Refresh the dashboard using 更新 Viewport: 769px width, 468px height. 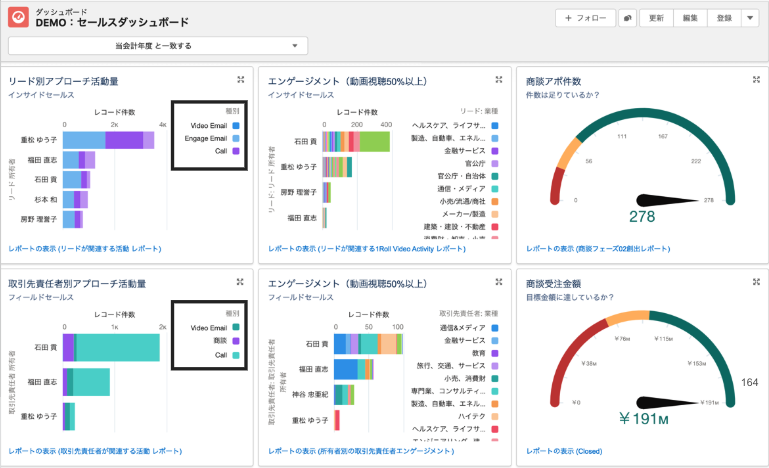click(x=656, y=18)
